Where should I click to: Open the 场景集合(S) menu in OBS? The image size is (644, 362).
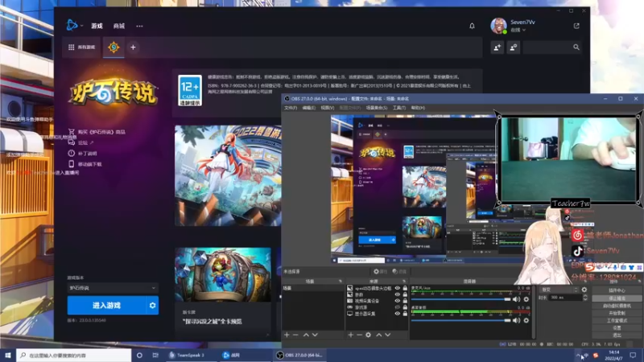[376, 108]
